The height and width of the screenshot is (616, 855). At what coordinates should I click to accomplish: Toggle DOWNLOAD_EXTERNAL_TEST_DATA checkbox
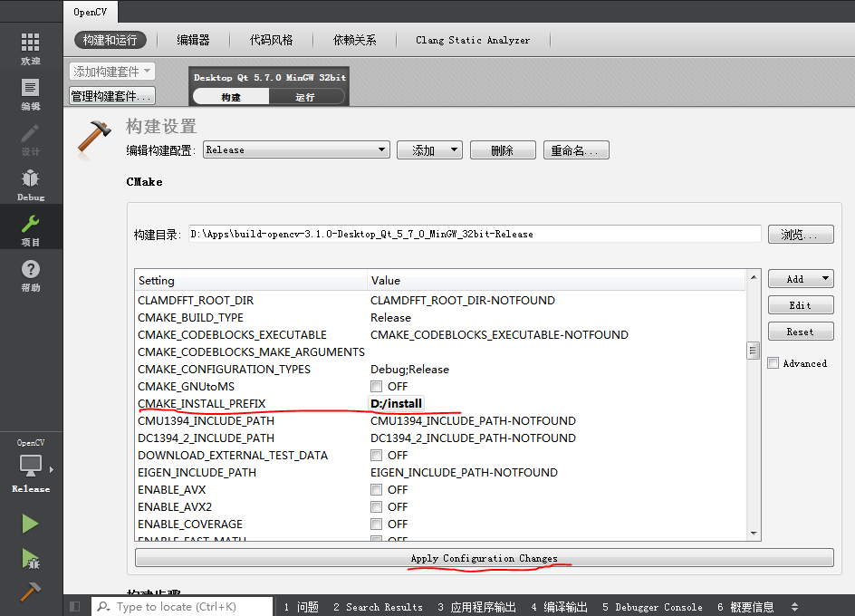click(x=376, y=455)
